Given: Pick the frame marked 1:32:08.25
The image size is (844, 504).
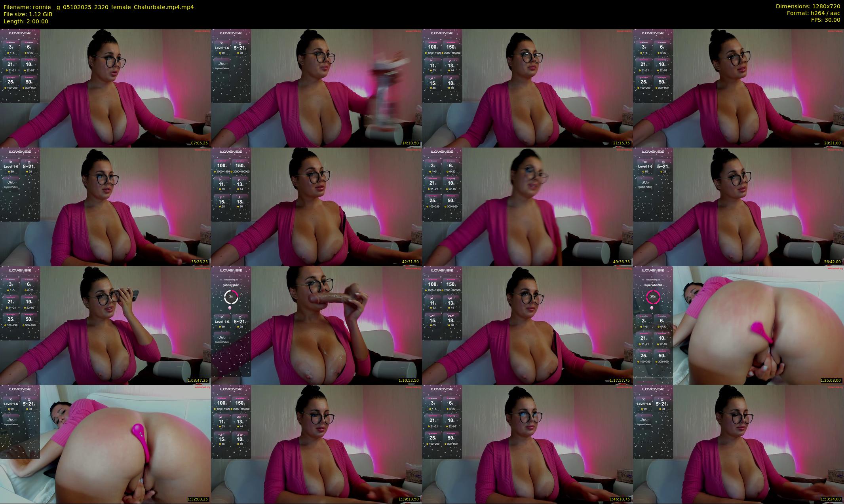Looking at the screenshot, I should (x=105, y=444).
